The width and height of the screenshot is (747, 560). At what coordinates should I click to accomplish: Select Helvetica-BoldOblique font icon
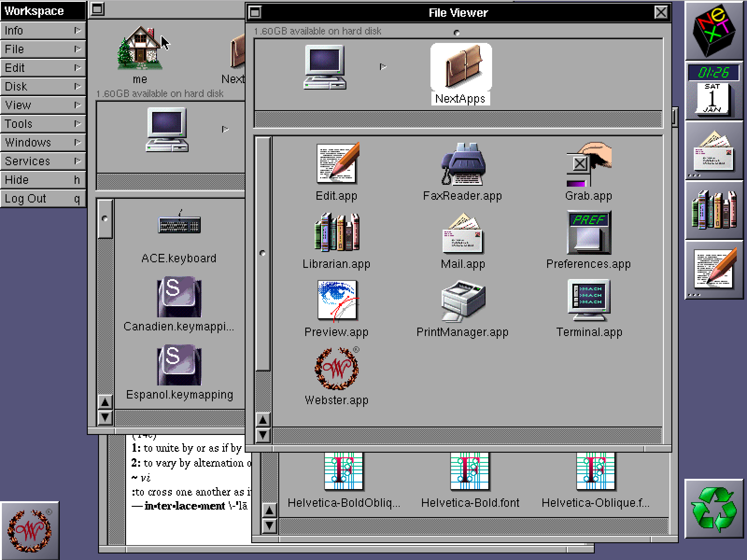tap(344, 471)
